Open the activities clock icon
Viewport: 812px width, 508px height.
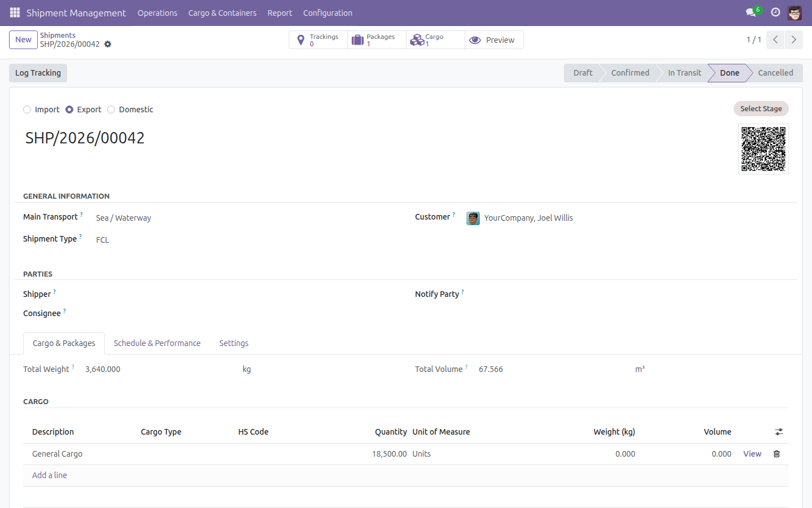click(x=775, y=12)
